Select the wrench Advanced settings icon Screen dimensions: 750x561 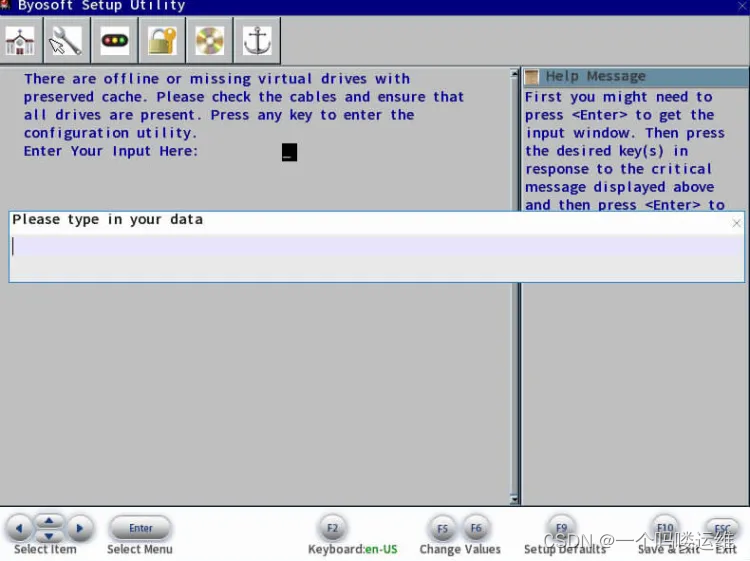66,41
